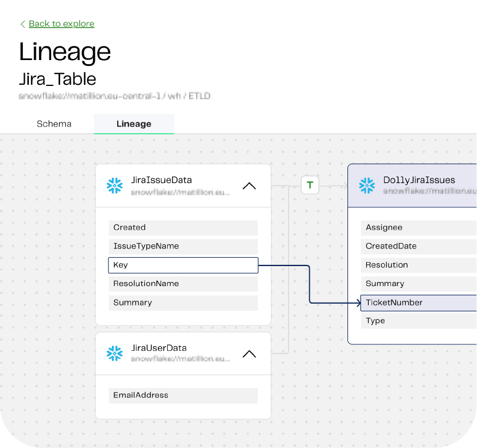Select the Created column in JiraIssueData
This screenshot has width=477, height=448.
(x=183, y=227)
